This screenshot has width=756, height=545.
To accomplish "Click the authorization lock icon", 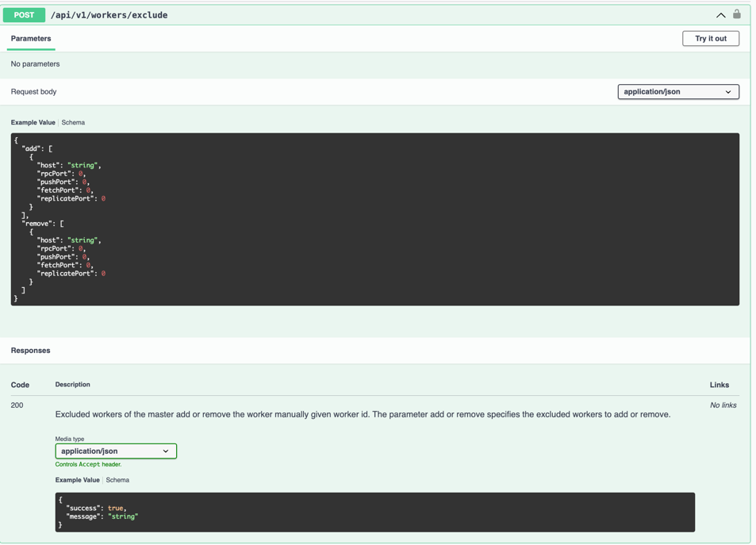I will (736, 14).
